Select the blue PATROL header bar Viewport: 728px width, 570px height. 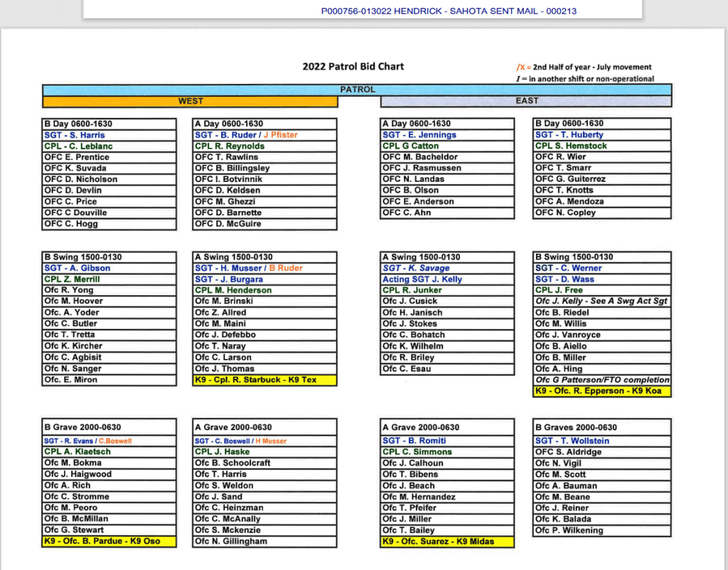coord(357,90)
